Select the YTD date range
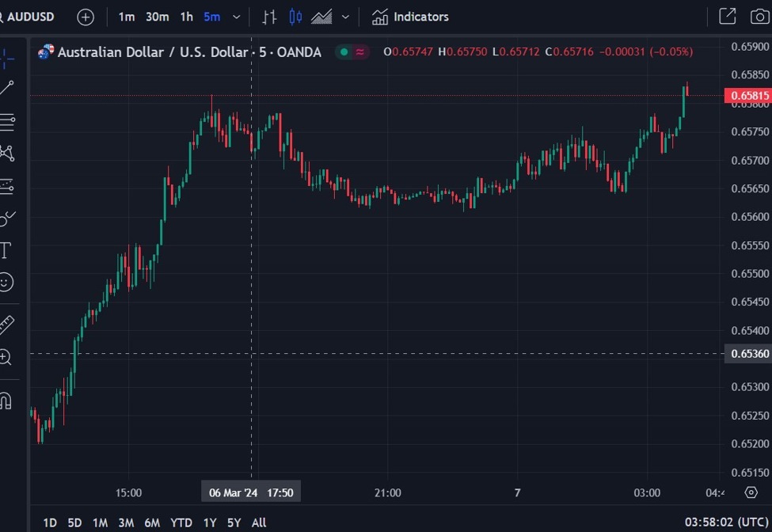This screenshot has width=772, height=532. tap(181, 522)
